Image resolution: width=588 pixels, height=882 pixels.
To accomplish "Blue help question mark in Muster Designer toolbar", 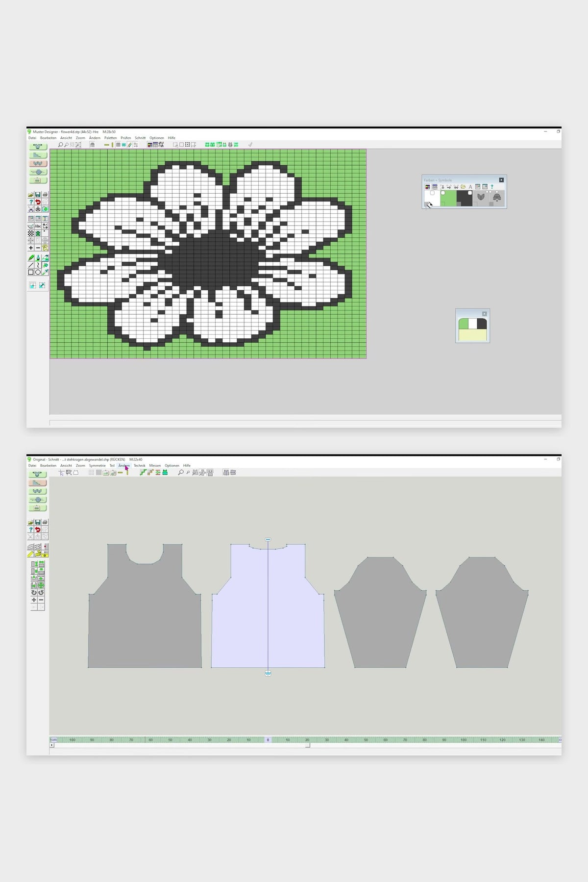I will click(x=31, y=202).
